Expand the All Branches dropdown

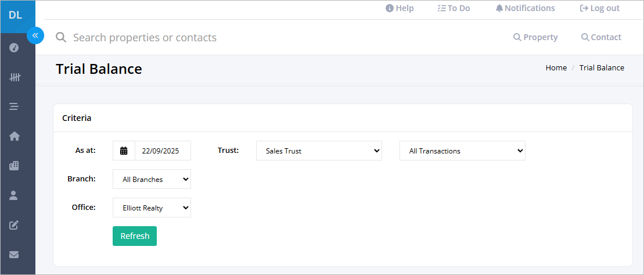152,179
